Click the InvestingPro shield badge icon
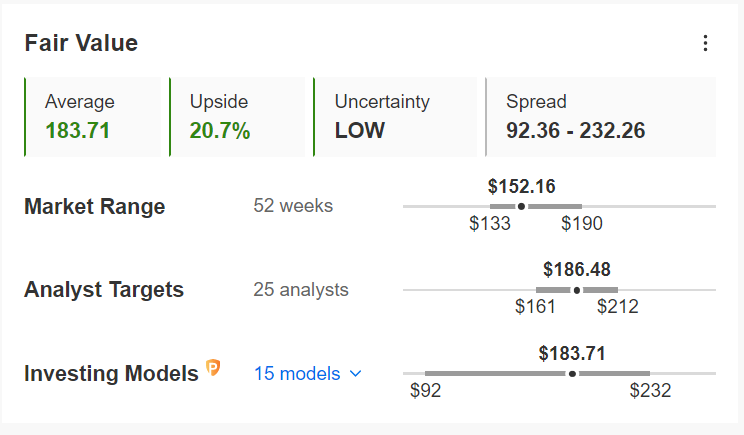The height and width of the screenshot is (435, 744). coord(213,368)
